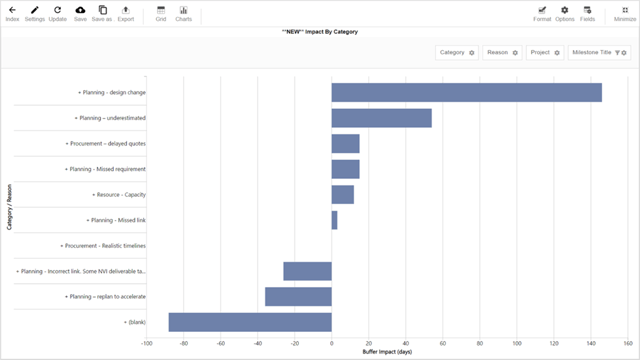Open the Reason field settings gear
This screenshot has height=360, width=640.
[x=515, y=53]
